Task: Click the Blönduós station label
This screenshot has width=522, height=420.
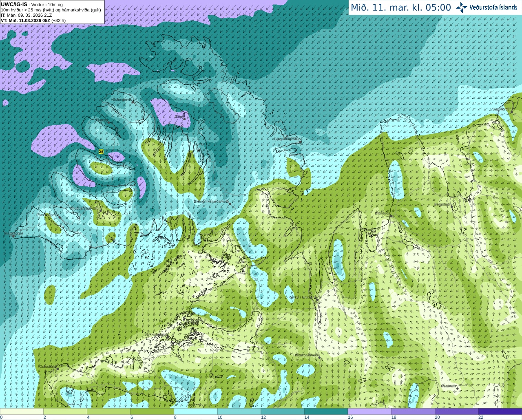Action: (x=382, y=213)
